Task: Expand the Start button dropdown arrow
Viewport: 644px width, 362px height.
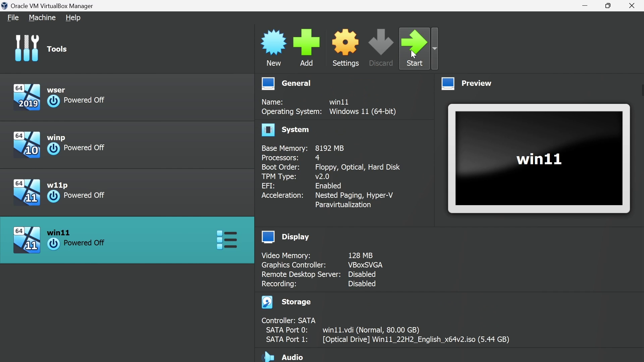Action: (x=435, y=49)
